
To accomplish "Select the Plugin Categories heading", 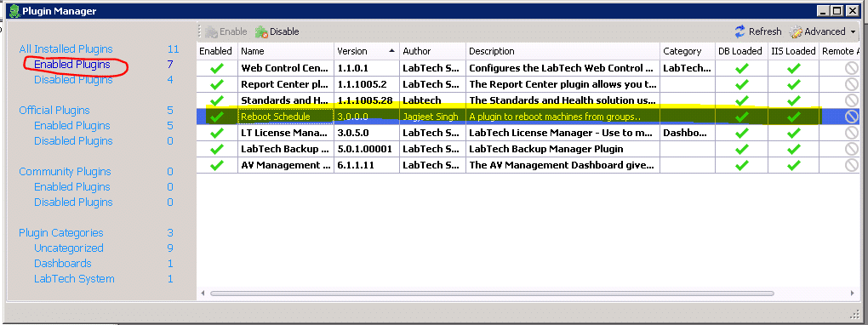I will 61,233.
